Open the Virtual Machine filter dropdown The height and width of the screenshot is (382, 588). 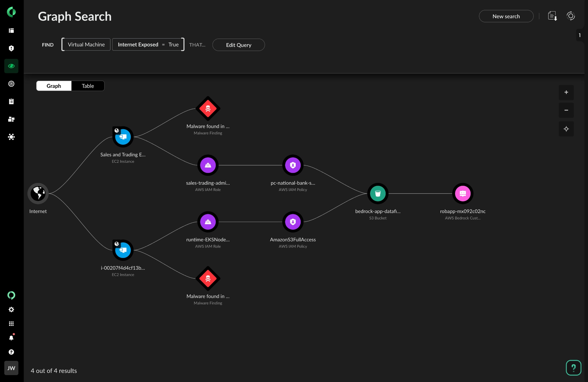(86, 44)
